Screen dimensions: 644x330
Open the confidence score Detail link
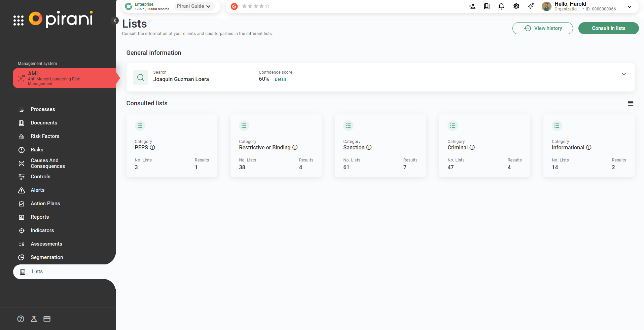(280, 79)
